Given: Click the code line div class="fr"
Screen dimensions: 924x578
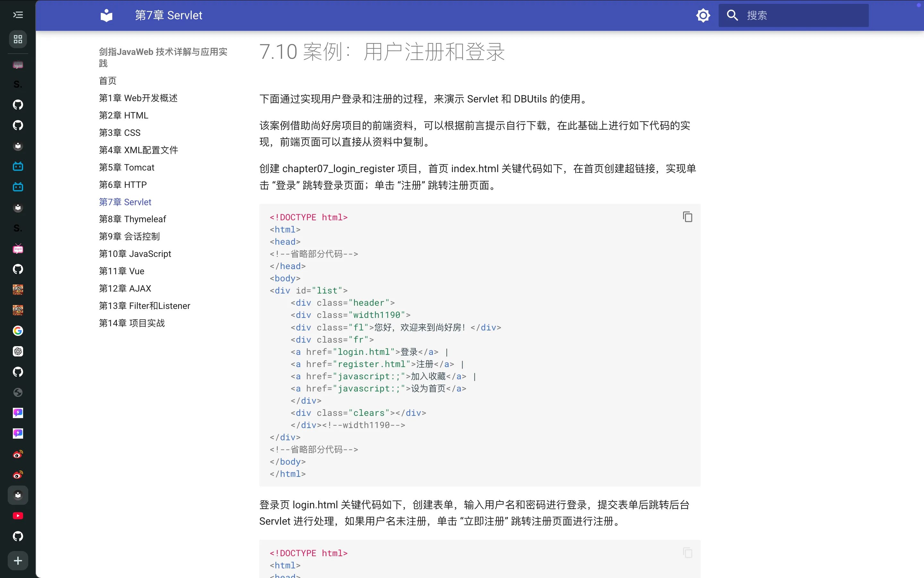Looking at the screenshot, I should click(332, 339).
